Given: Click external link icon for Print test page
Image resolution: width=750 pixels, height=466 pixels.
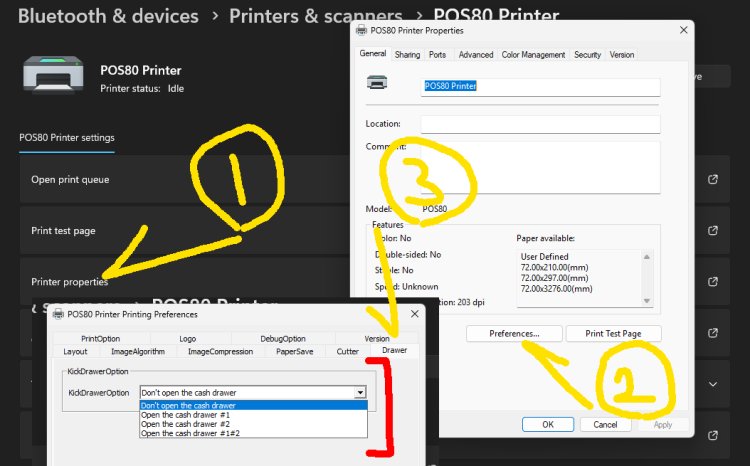Looking at the screenshot, I should (713, 231).
